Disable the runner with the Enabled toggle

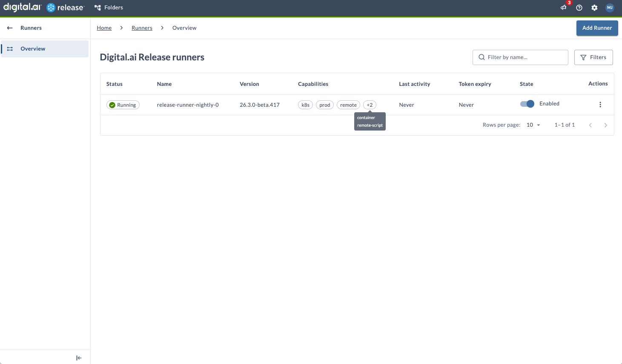tap(527, 104)
